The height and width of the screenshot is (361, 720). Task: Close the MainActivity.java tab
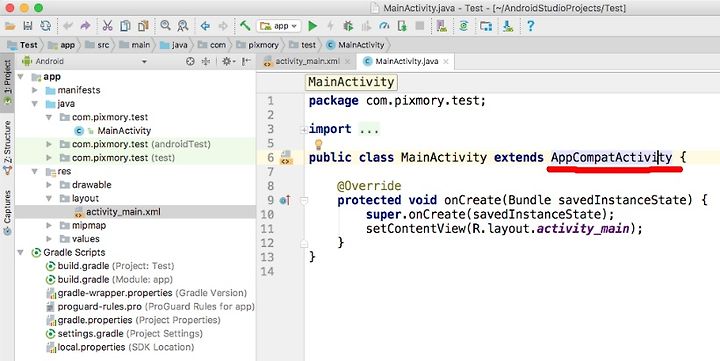point(445,61)
